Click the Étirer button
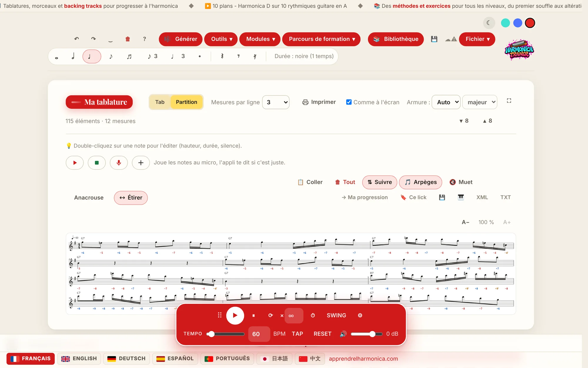This screenshot has height=368, width=588. point(131,198)
